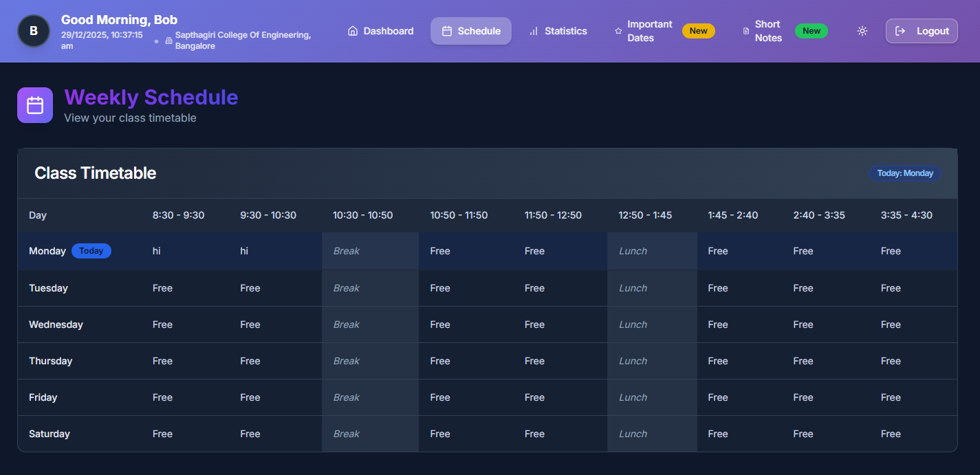Select the 'hi' cell in Monday's first slot

(156, 250)
